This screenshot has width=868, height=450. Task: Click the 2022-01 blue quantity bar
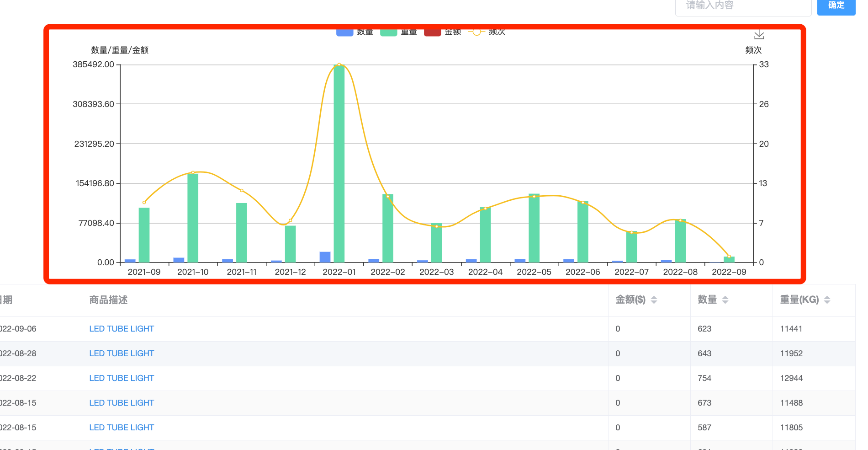coord(325,257)
